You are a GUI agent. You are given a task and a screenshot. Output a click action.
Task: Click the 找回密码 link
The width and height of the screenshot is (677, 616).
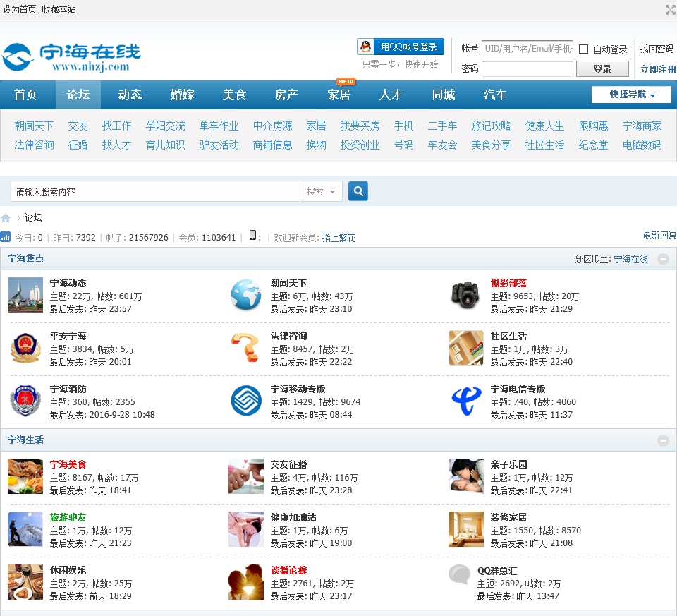coord(657,49)
